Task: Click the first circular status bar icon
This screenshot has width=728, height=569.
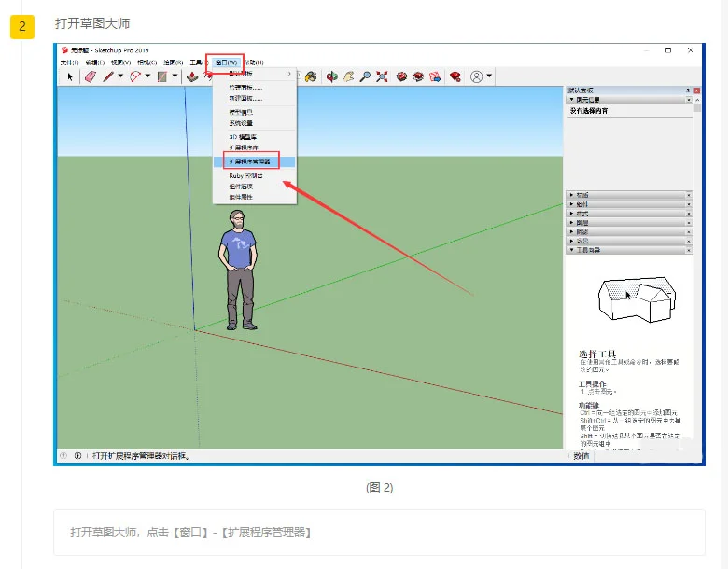Action: click(63, 456)
